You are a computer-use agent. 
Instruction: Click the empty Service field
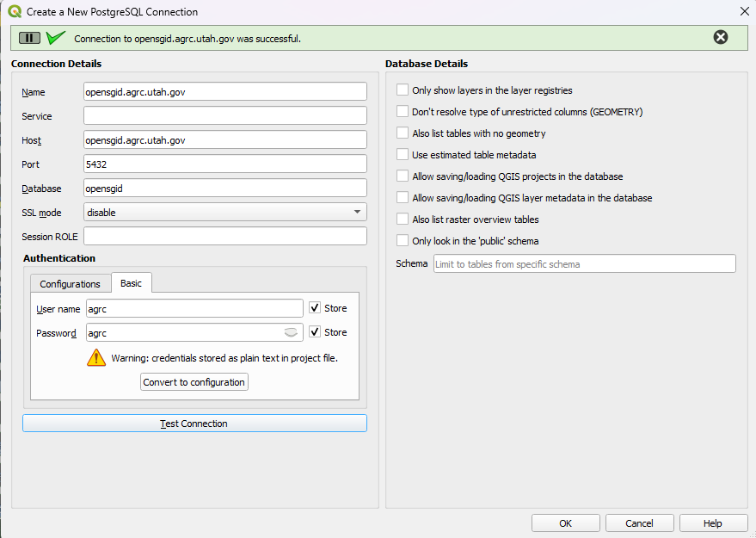click(225, 116)
